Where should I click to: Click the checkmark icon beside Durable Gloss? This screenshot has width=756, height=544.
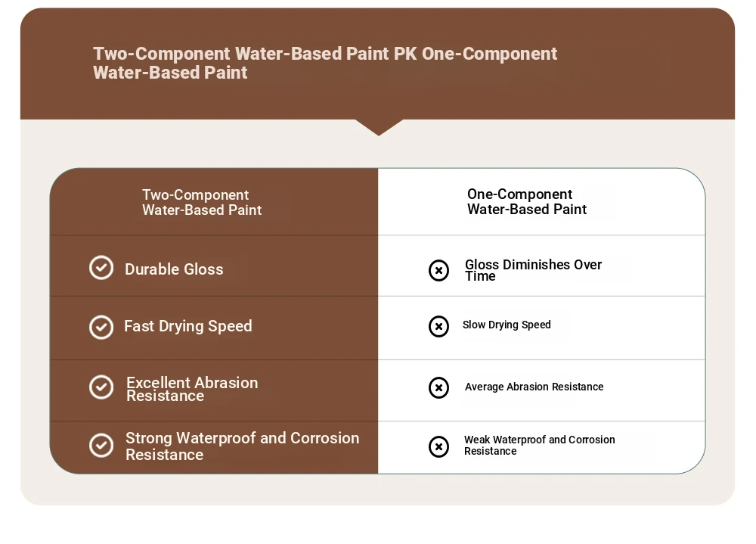101,267
